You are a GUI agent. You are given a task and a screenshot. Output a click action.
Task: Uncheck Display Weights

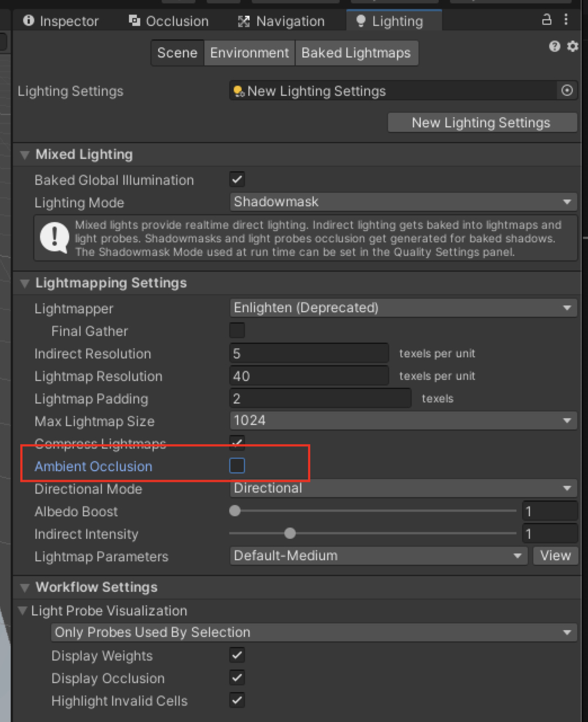(x=237, y=655)
